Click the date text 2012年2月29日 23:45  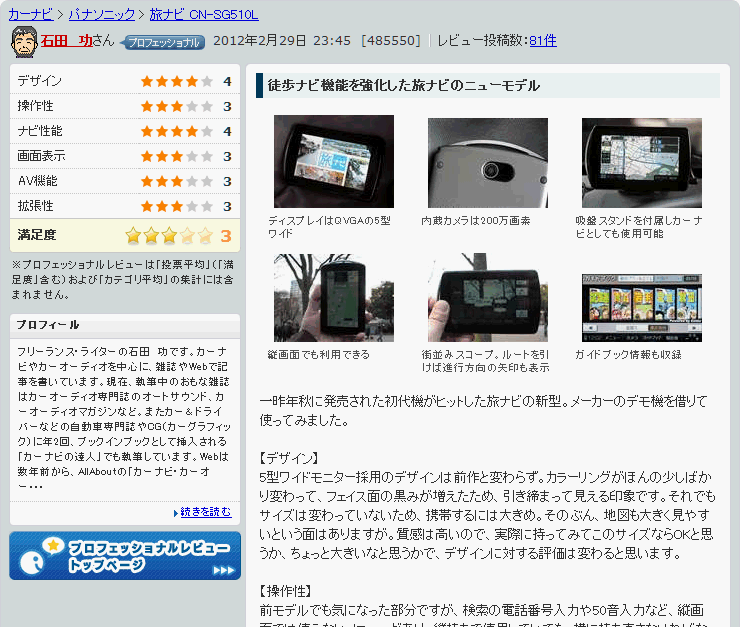282,41
